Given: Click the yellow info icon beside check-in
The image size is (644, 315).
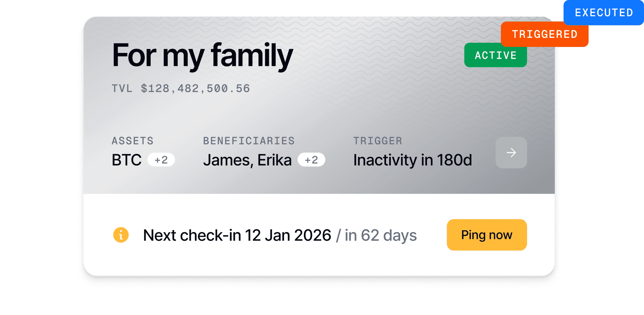Looking at the screenshot, I should click(x=121, y=235).
